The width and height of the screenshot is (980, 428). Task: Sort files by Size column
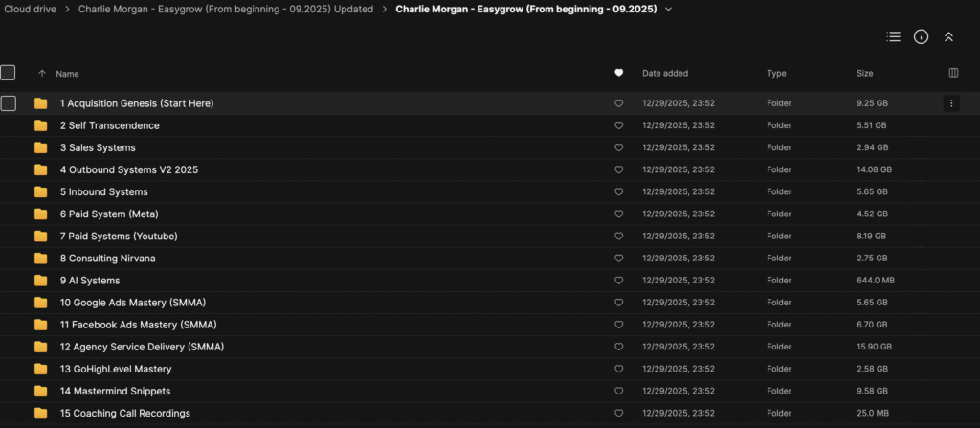pyautogui.click(x=864, y=74)
